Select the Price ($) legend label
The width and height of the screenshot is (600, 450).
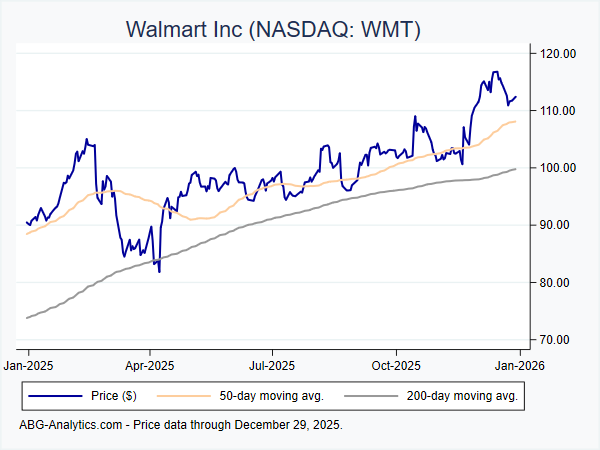117,397
